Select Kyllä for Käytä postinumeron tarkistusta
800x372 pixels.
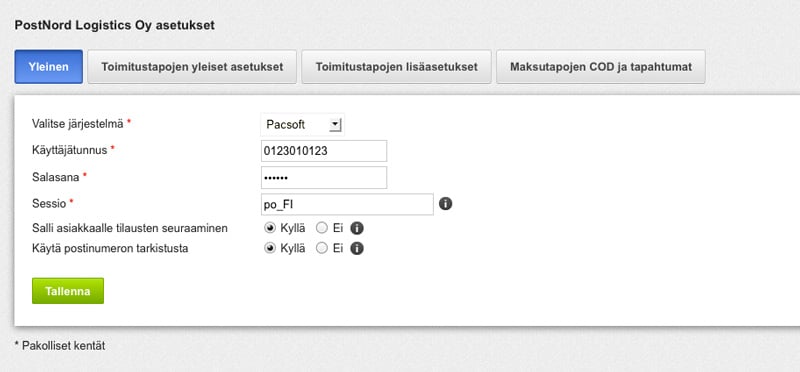coord(270,249)
